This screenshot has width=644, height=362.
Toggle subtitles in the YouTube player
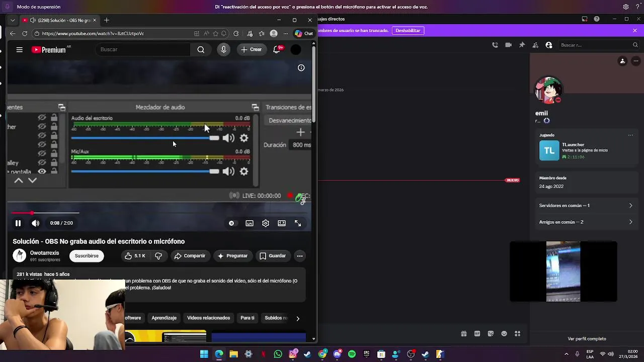tap(250, 223)
